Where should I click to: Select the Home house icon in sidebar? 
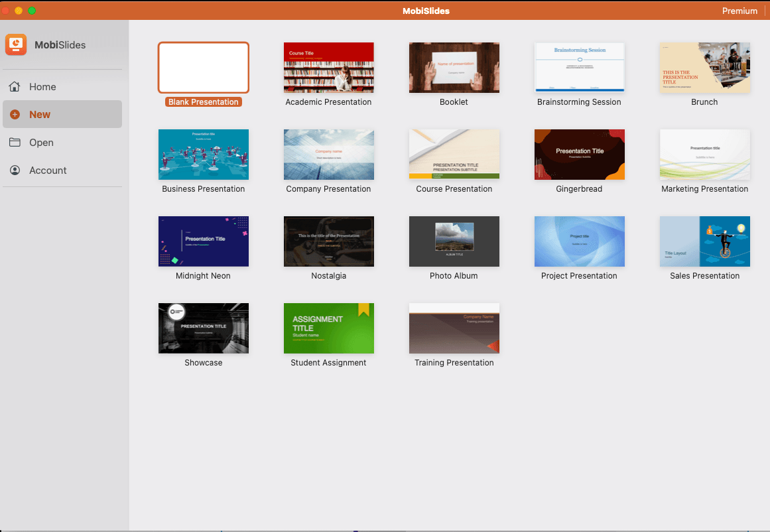14,86
